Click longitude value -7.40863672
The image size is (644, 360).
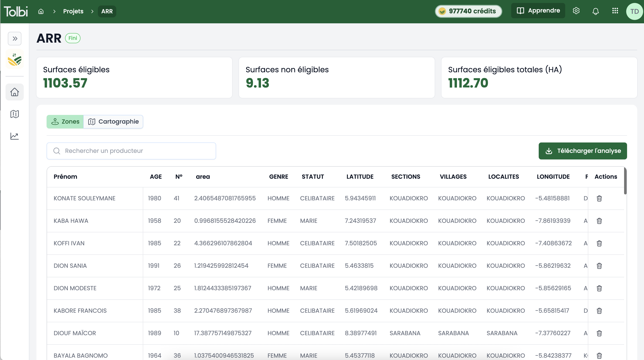(x=553, y=243)
